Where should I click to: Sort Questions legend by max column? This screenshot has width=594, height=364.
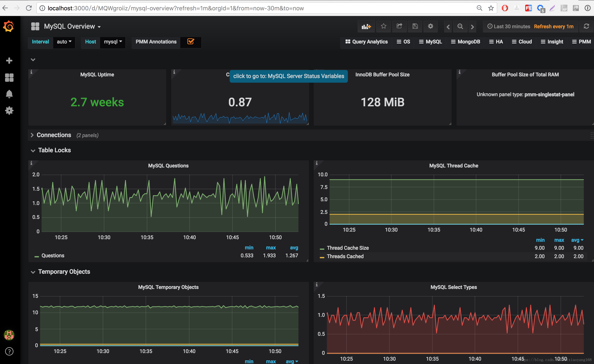click(271, 247)
